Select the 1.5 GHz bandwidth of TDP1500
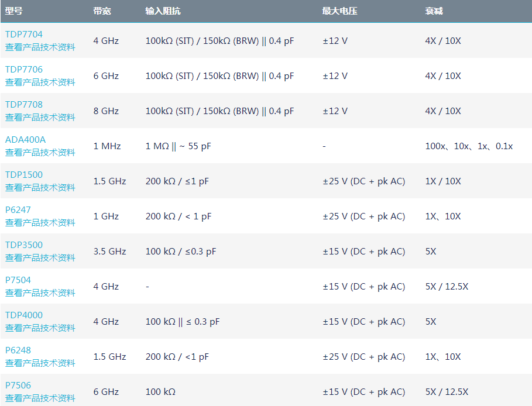Screen dimensions: 532x406 click(x=109, y=181)
